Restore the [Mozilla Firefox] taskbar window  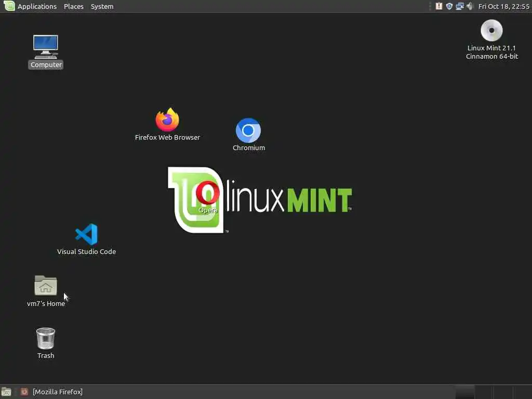click(51, 392)
